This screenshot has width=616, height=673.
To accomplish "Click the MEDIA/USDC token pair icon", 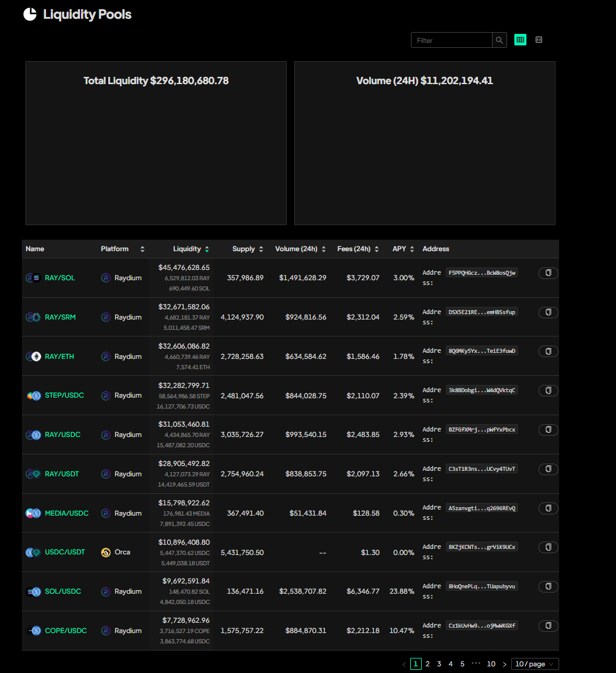I will [33, 513].
